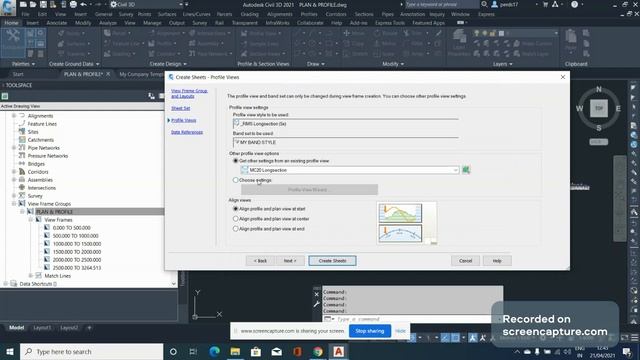
Task: Click the Open file icon in quick access toolbar
Action: [x=33, y=4]
